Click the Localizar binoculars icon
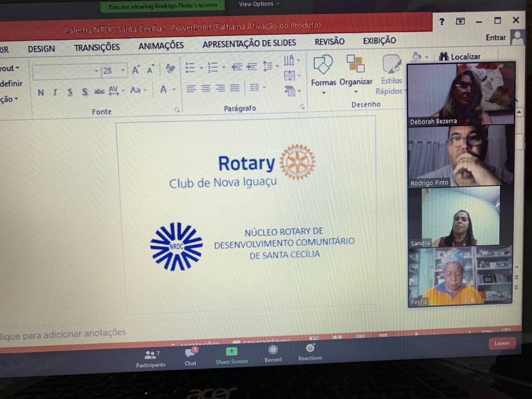The width and height of the screenshot is (532, 399). coord(444,57)
